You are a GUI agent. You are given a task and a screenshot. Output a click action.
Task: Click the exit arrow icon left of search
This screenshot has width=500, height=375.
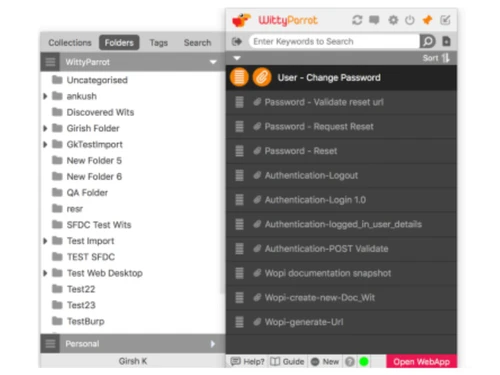[237, 41]
